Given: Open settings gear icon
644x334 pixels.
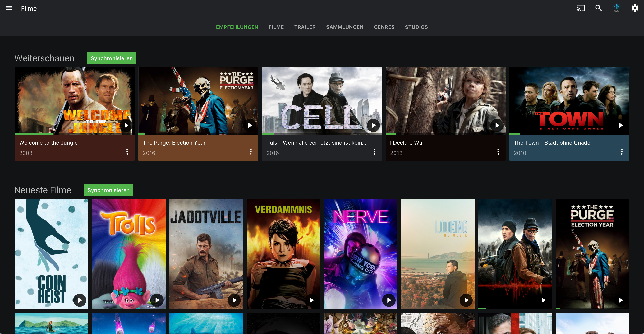Looking at the screenshot, I should point(635,8).
